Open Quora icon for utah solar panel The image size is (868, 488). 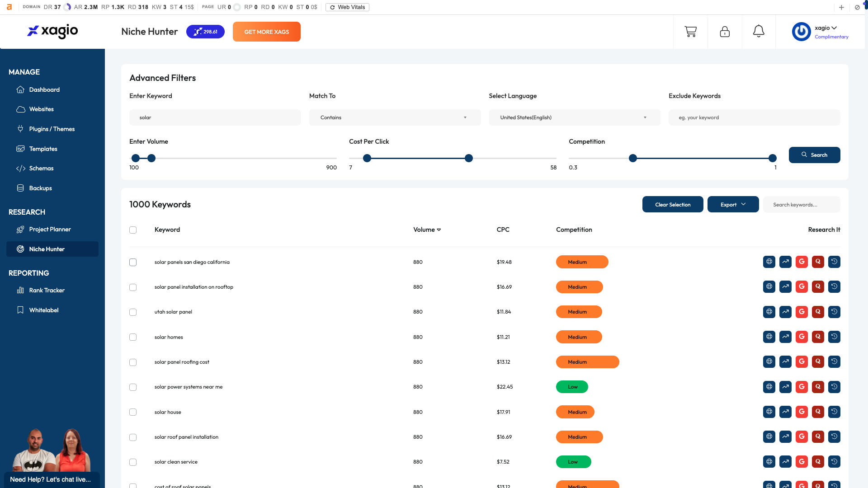818,312
